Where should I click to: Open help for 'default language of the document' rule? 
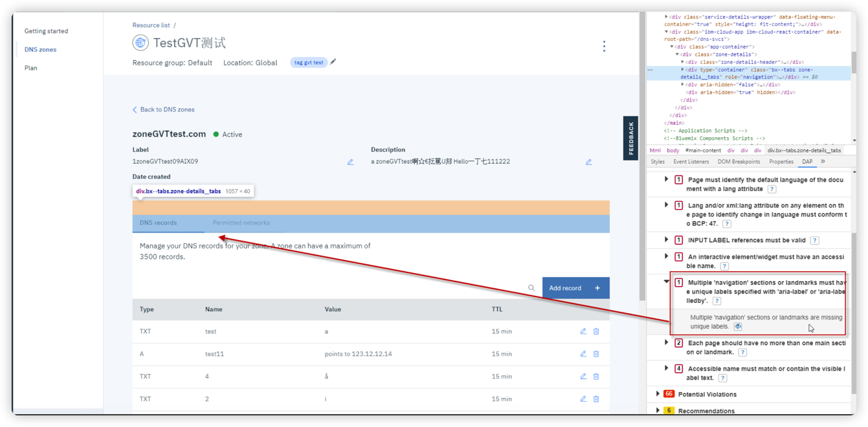coord(772,189)
